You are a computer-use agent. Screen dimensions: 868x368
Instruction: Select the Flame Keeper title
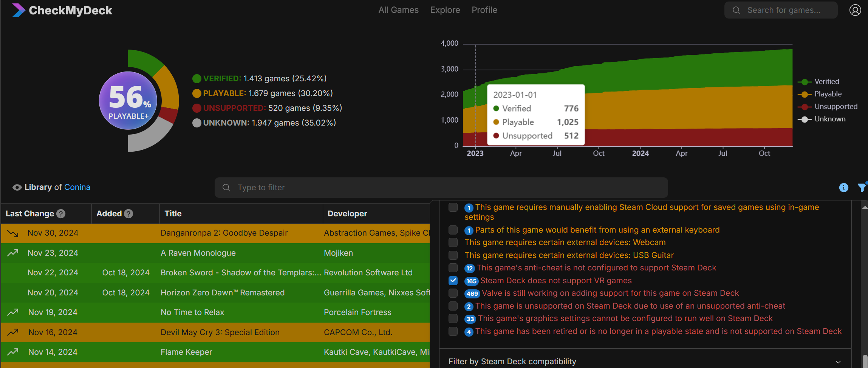(186, 352)
